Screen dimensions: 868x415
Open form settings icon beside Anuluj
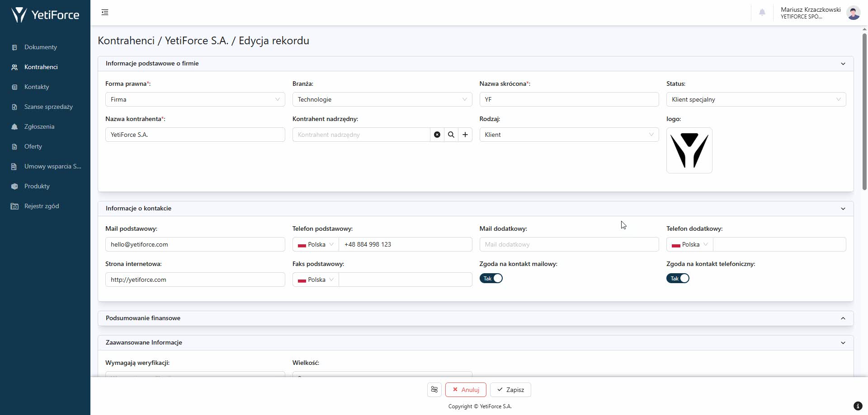(434, 390)
